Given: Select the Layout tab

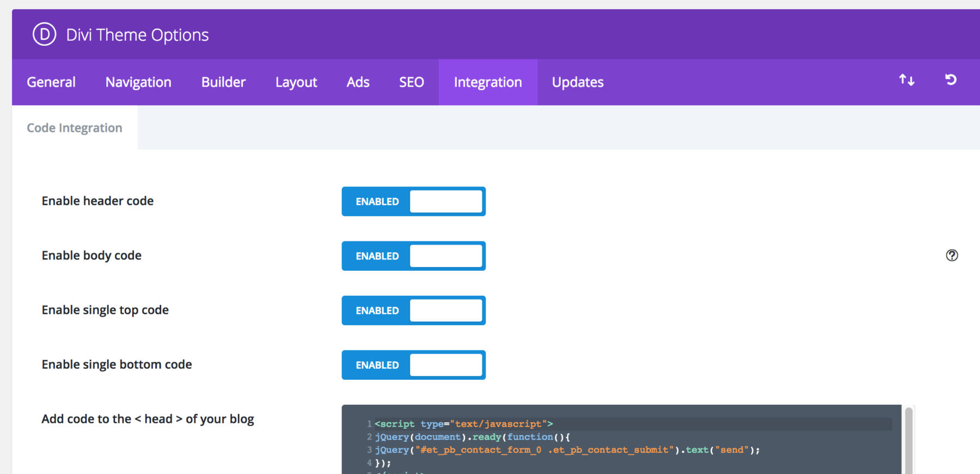Looking at the screenshot, I should coord(296,82).
